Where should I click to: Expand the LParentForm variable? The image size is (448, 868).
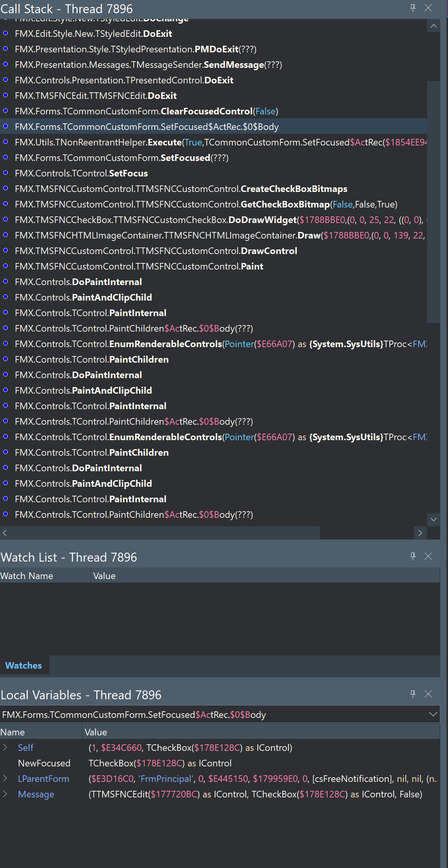tap(5, 778)
